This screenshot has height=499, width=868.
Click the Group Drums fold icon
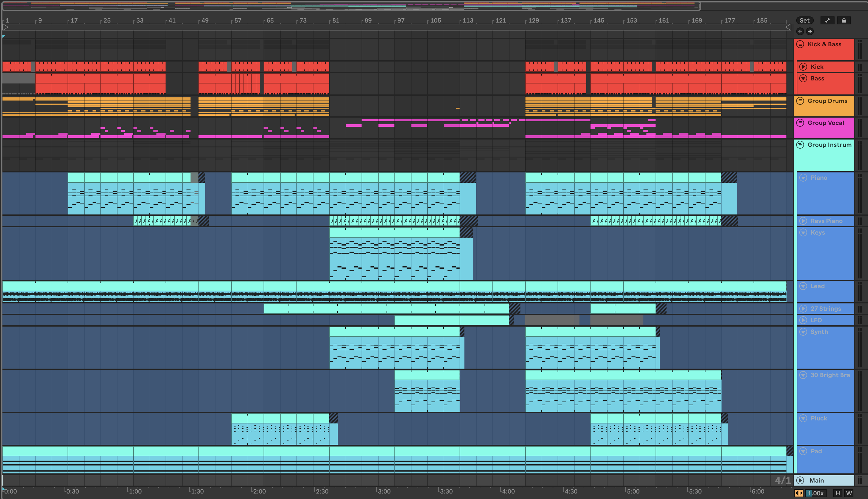pos(800,101)
